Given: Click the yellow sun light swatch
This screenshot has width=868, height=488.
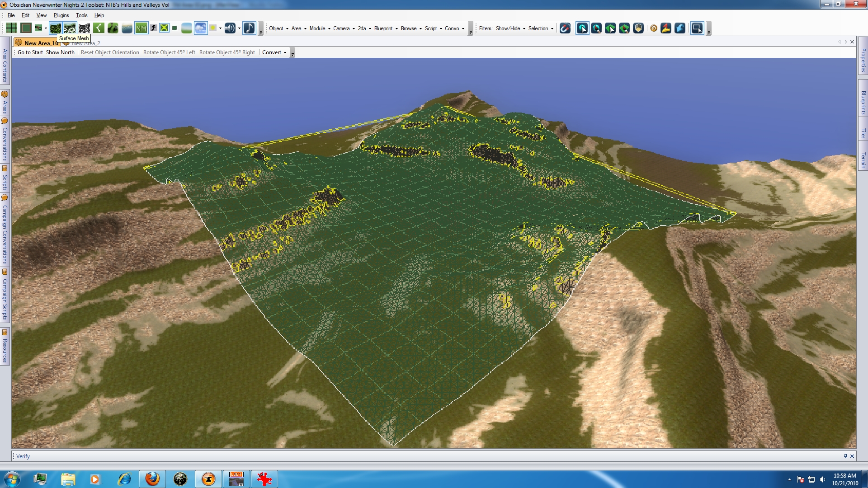Looking at the screenshot, I should 213,28.
